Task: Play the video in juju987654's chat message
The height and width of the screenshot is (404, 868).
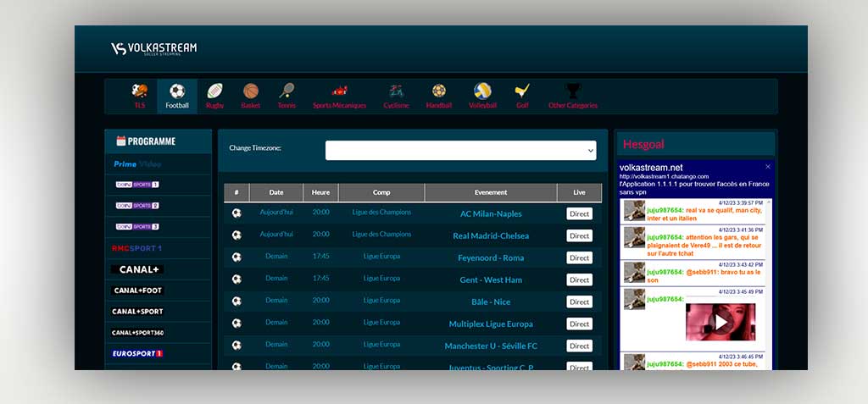Action: click(x=721, y=322)
